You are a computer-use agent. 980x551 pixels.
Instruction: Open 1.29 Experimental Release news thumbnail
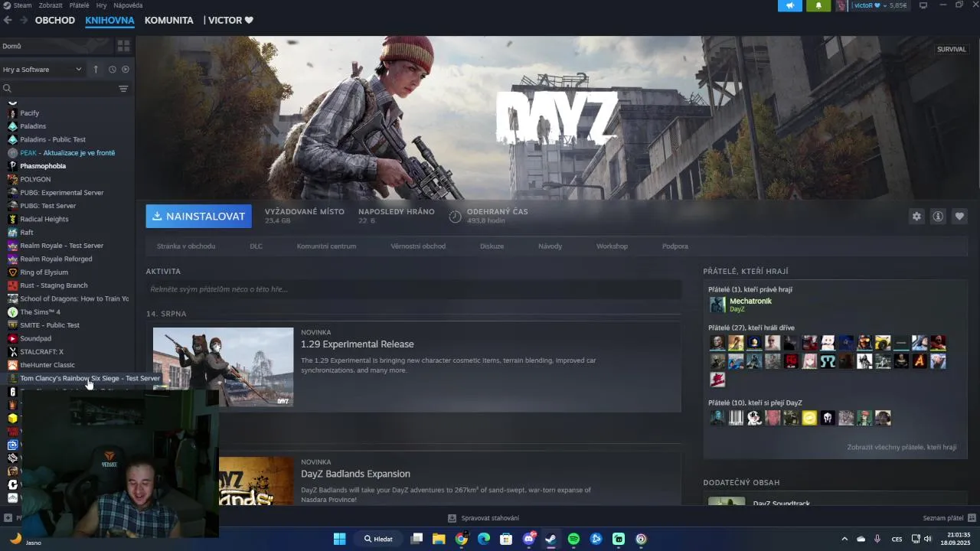click(x=223, y=367)
